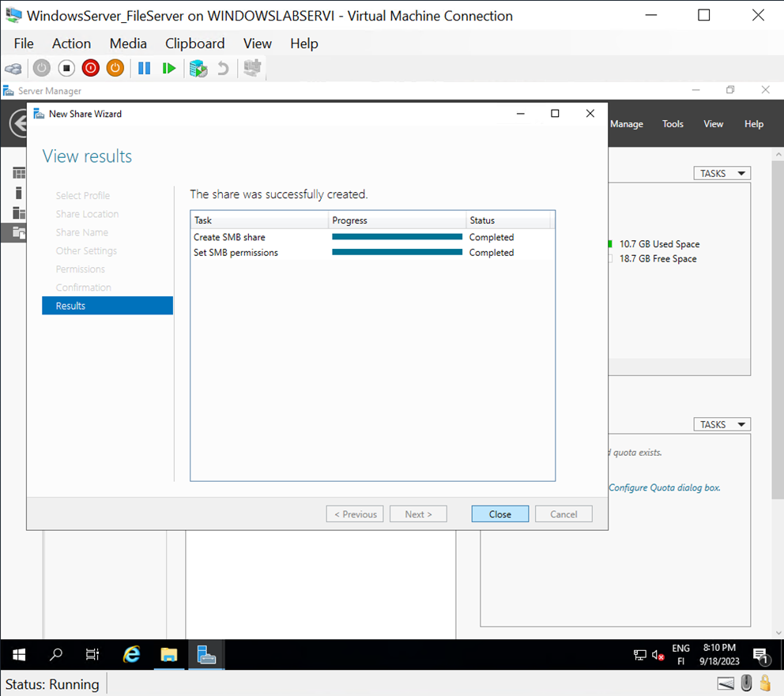Open the File Explorer taskbar icon

[x=168, y=654]
